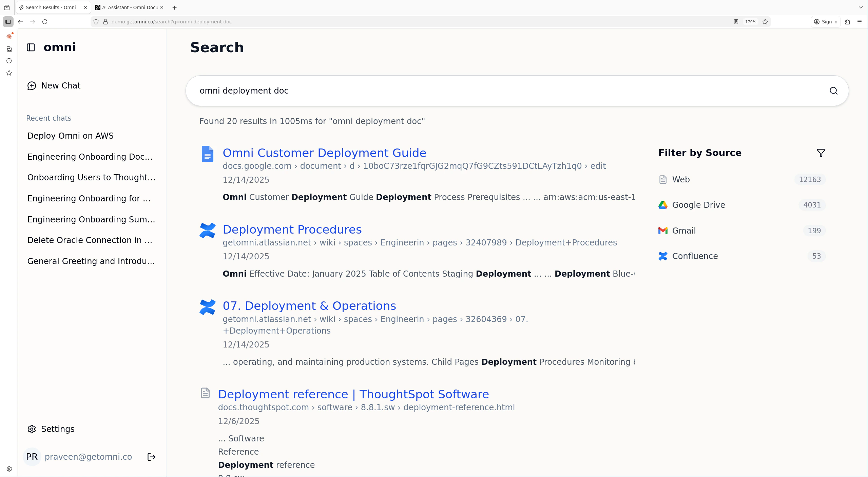The width and height of the screenshot is (868, 477).
Task: Click the Confluence icon on Deployment Procedures result
Action: pos(207,230)
